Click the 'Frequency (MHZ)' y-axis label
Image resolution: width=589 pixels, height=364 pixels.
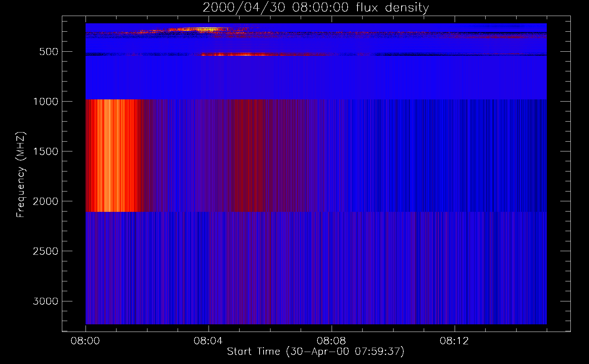pyautogui.click(x=21, y=175)
